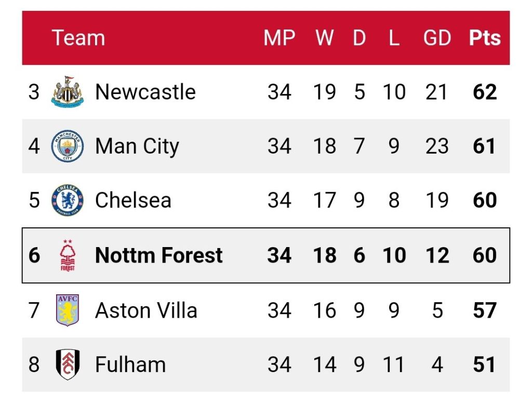Click the Aston Villa AVFC crest
532x409 pixels.
coord(68,310)
